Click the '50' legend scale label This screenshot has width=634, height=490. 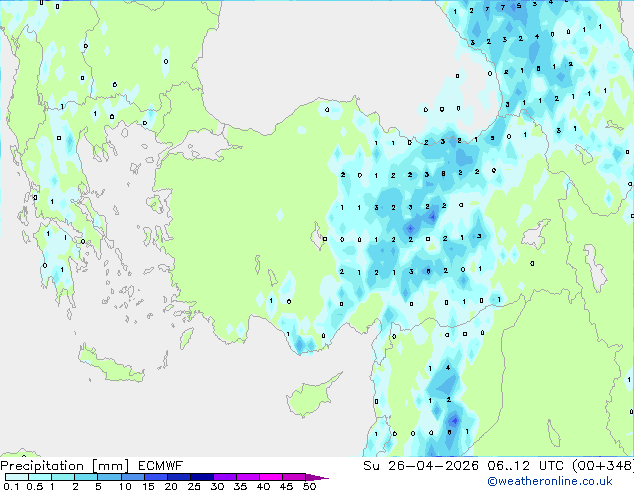[x=309, y=486]
